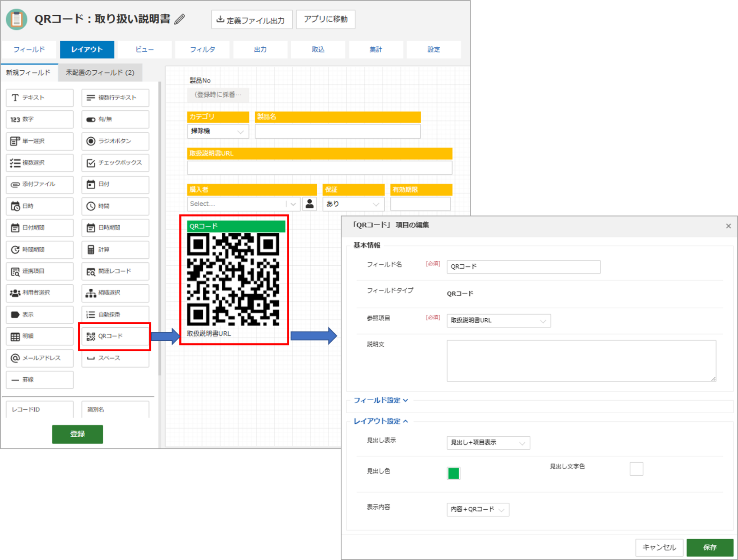The width and height of the screenshot is (738, 560).
Task: Switch to the フィールド tab
Action: pos(29,49)
